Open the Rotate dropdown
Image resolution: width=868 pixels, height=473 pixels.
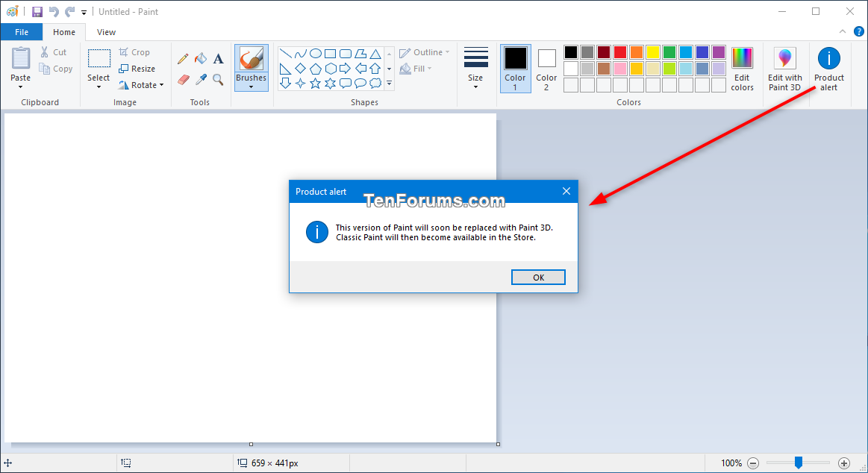[x=141, y=85]
